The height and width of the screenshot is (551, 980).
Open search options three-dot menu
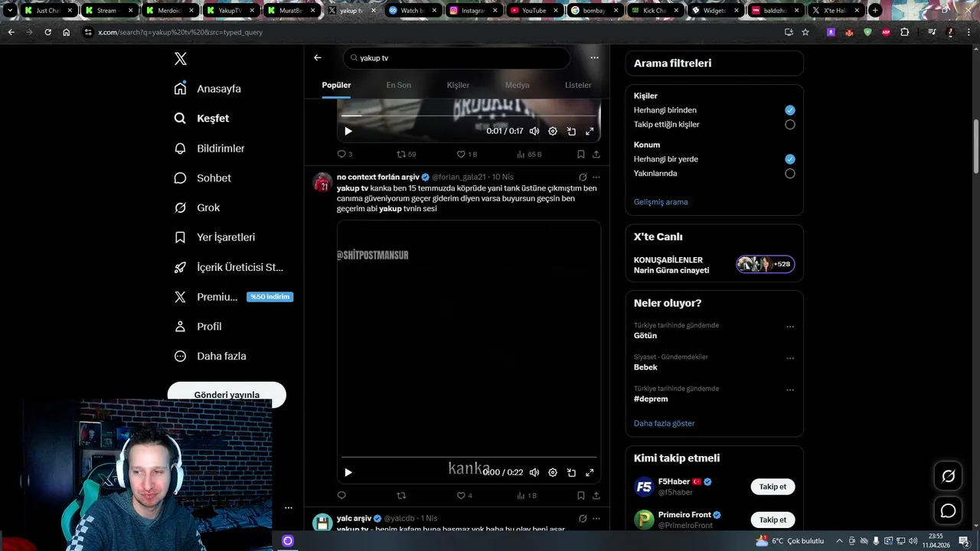coord(594,57)
